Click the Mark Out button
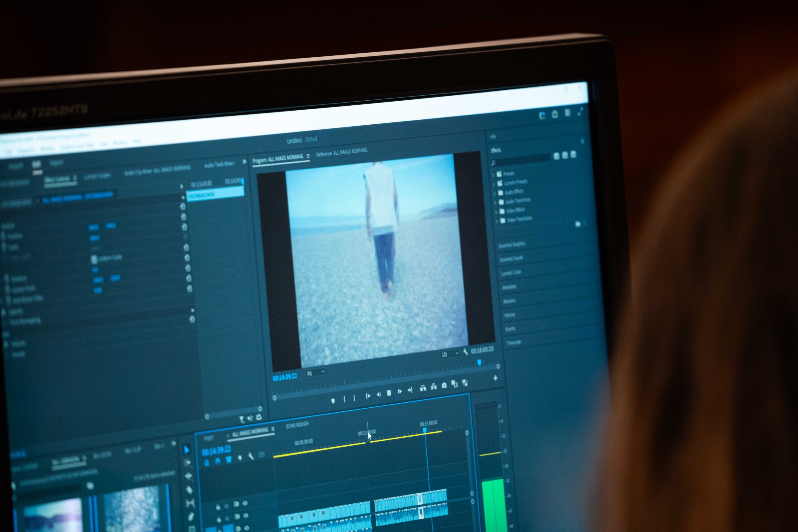 tap(354, 398)
